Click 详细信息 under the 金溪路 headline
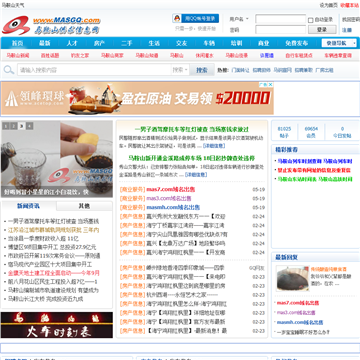This screenshot has height=360, width=360. tap(196, 175)
